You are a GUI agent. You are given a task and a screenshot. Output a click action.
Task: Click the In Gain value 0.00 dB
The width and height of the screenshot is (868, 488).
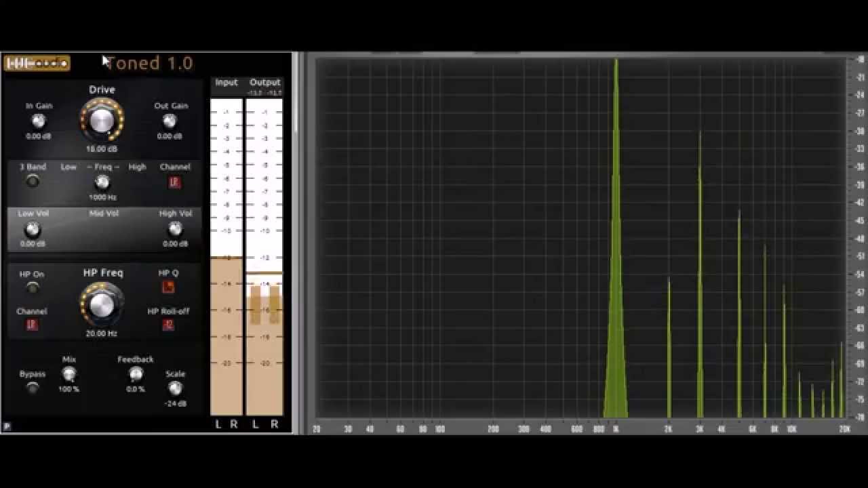click(39, 136)
